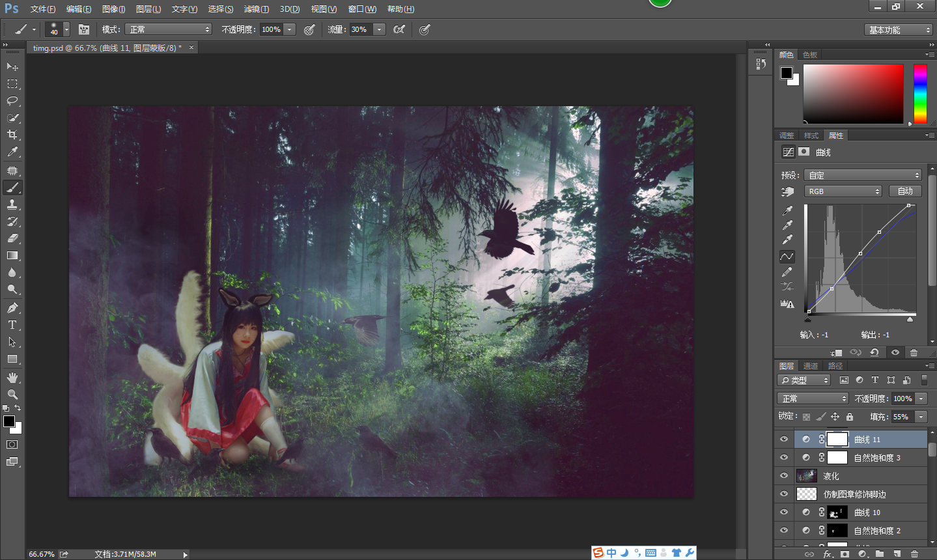Hide the 自然饱和度 3 layer
This screenshot has width=937, height=560.
(784, 458)
